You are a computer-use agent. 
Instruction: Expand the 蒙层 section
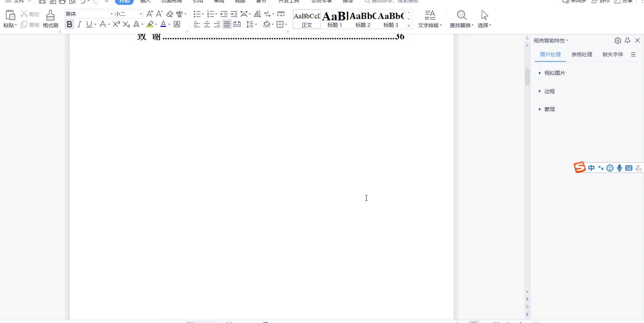(549, 109)
